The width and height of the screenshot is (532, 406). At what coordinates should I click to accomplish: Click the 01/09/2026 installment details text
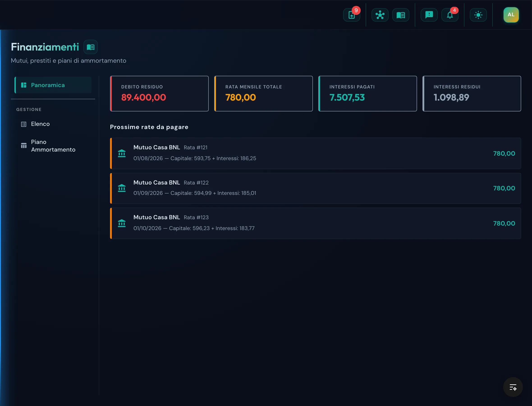pyautogui.click(x=195, y=193)
